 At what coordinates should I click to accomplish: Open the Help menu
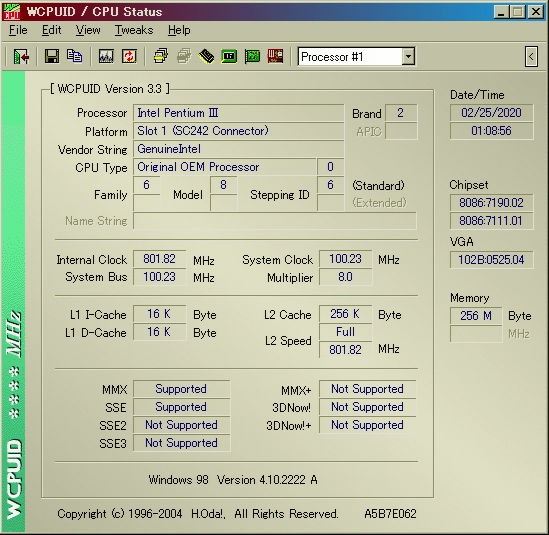pyautogui.click(x=179, y=30)
